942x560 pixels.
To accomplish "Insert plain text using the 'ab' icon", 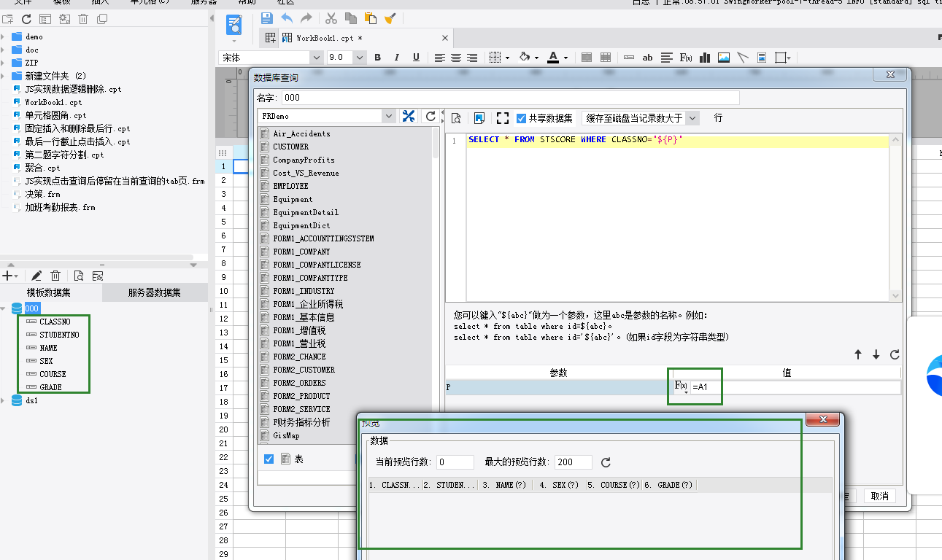I will tap(647, 58).
